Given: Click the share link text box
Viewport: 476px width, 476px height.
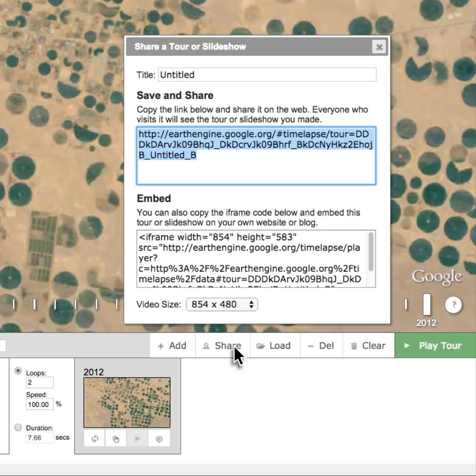Looking at the screenshot, I should [x=256, y=156].
